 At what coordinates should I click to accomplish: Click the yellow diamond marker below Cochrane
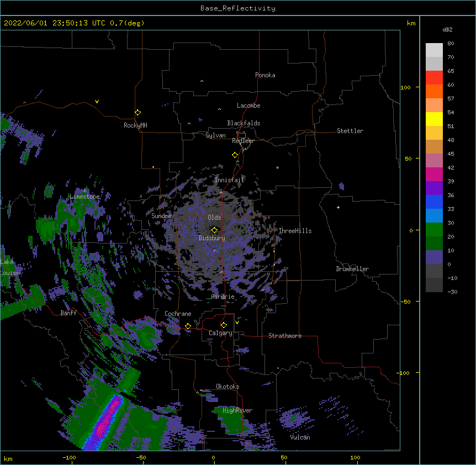click(188, 326)
